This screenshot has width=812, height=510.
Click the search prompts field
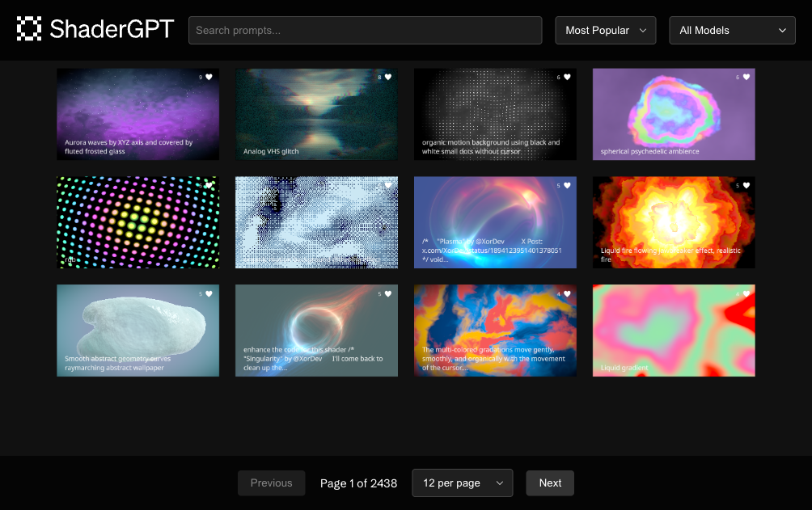[365, 30]
